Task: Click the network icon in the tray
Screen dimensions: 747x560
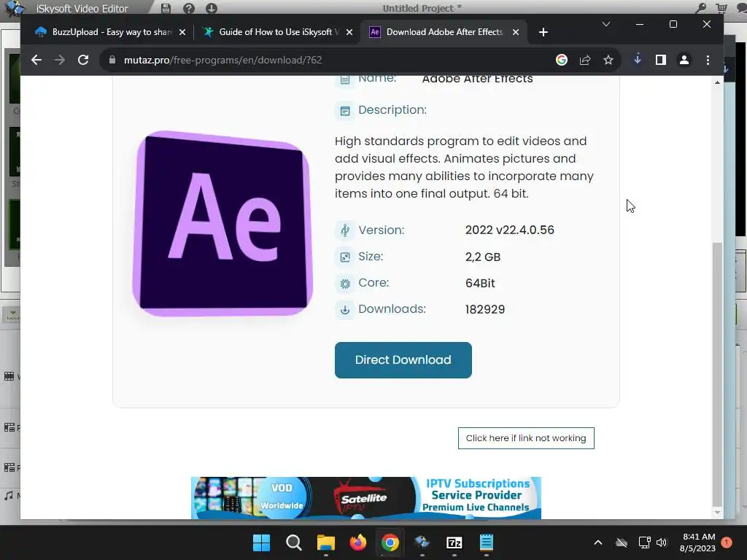Action: pyautogui.click(x=644, y=542)
